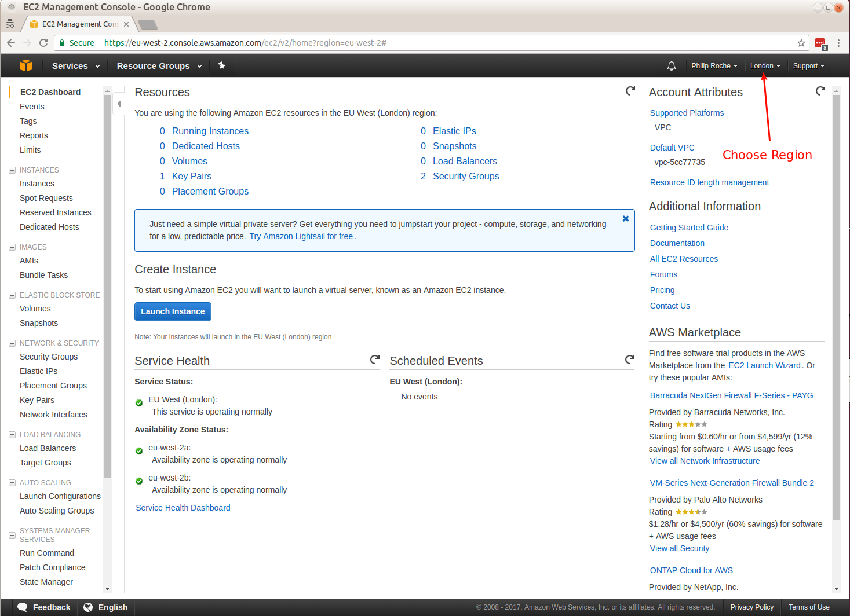850x616 pixels.
Task: Select EC2 Dashboard in sidebar
Action: click(50, 92)
